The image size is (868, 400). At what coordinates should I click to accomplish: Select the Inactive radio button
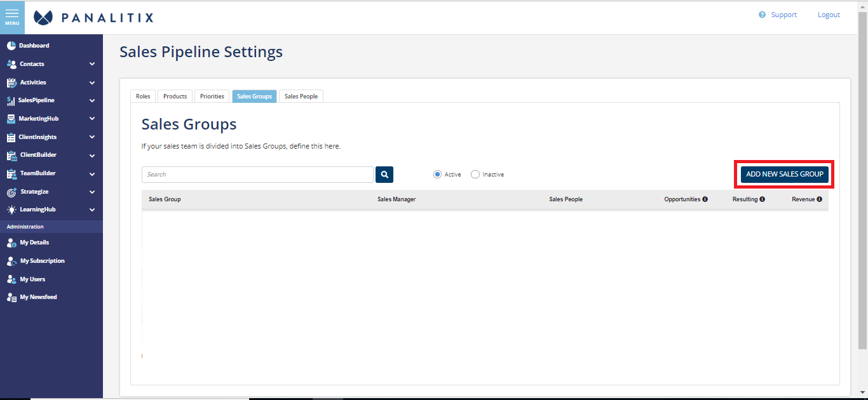475,175
